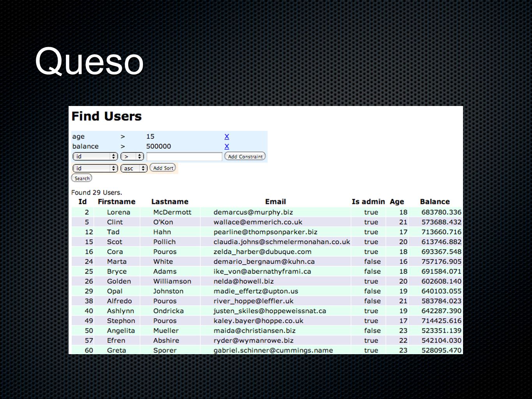The image size is (532, 399).
Task: Select lastname cell Williamson
Action: [172, 281]
